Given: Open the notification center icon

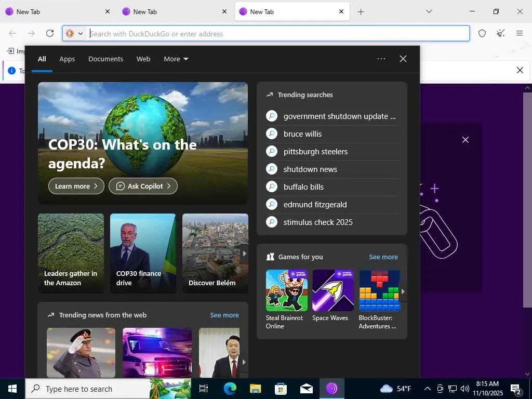Looking at the screenshot, I should (516, 389).
